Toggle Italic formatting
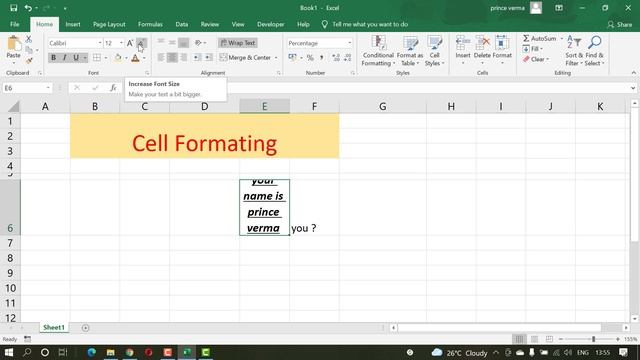640x360 pixels. coord(64,58)
